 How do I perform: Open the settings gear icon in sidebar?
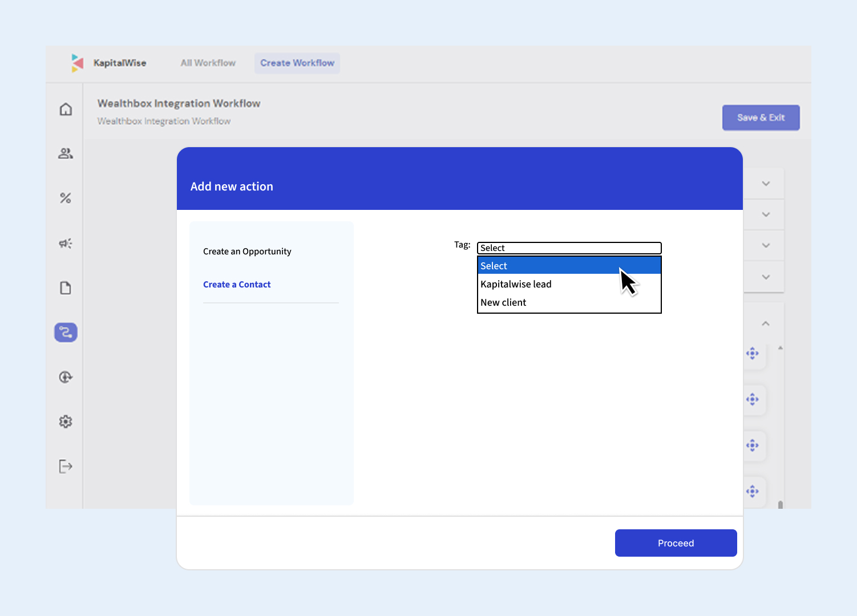pos(66,422)
